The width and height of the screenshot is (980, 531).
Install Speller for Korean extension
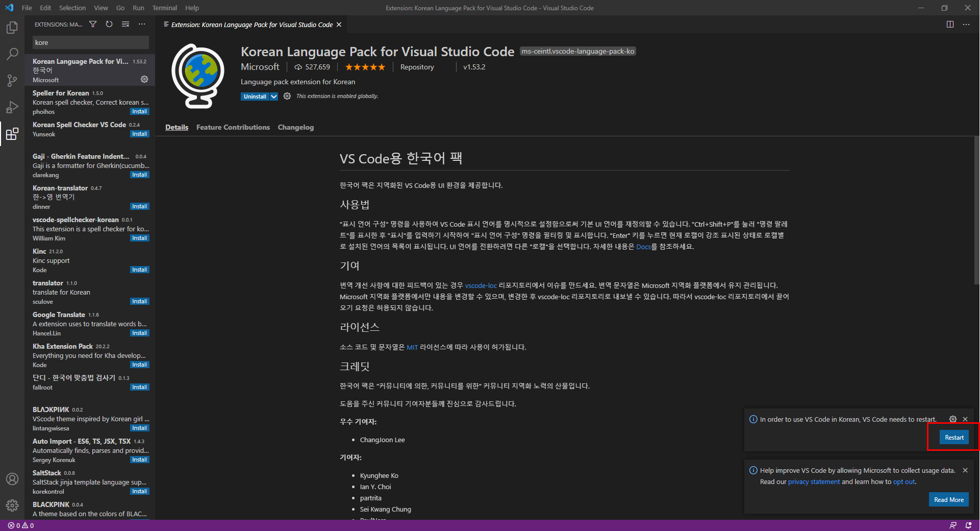pyautogui.click(x=139, y=111)
